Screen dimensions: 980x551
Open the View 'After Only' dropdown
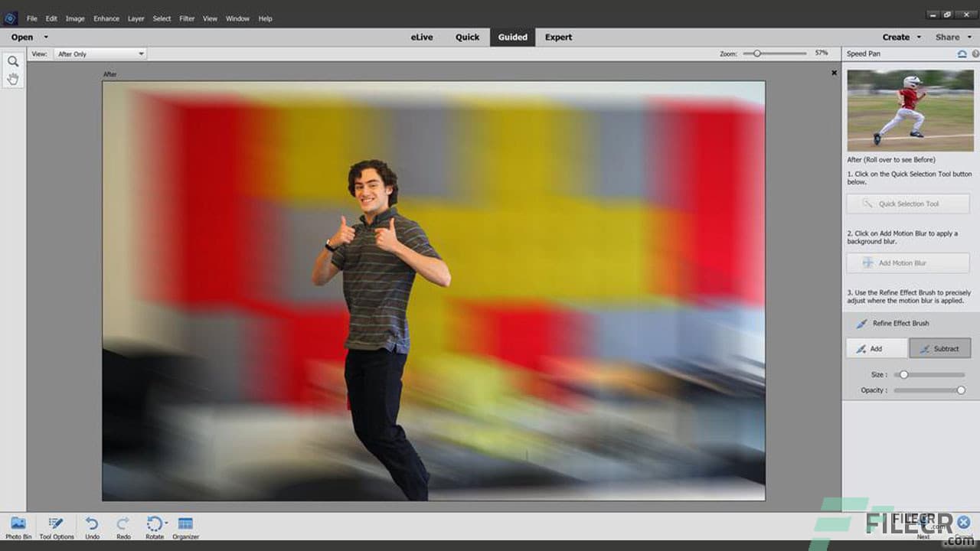coord(100,54)
